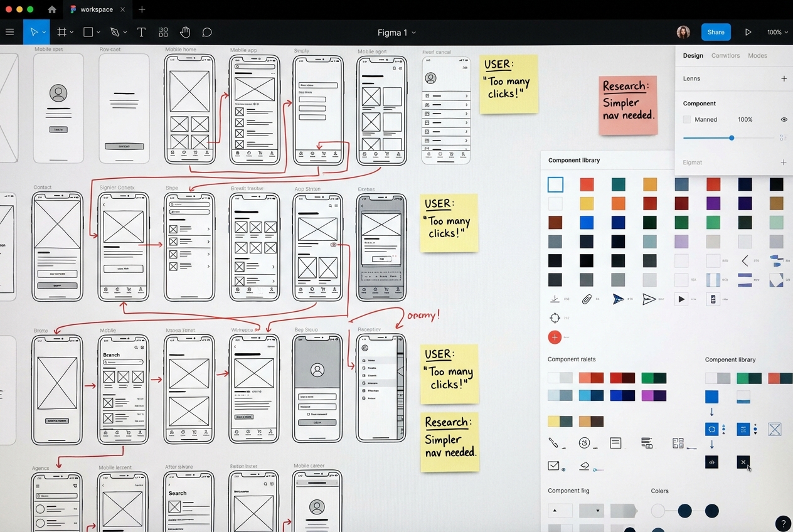Select the Move arrow tool
This screenshot has height=532, width=793.
pos(34,32)
